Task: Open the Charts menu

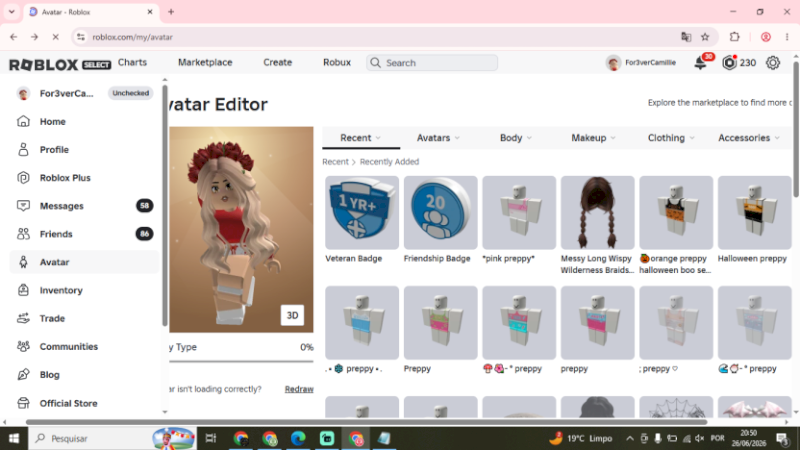Action: coord(132,62)
